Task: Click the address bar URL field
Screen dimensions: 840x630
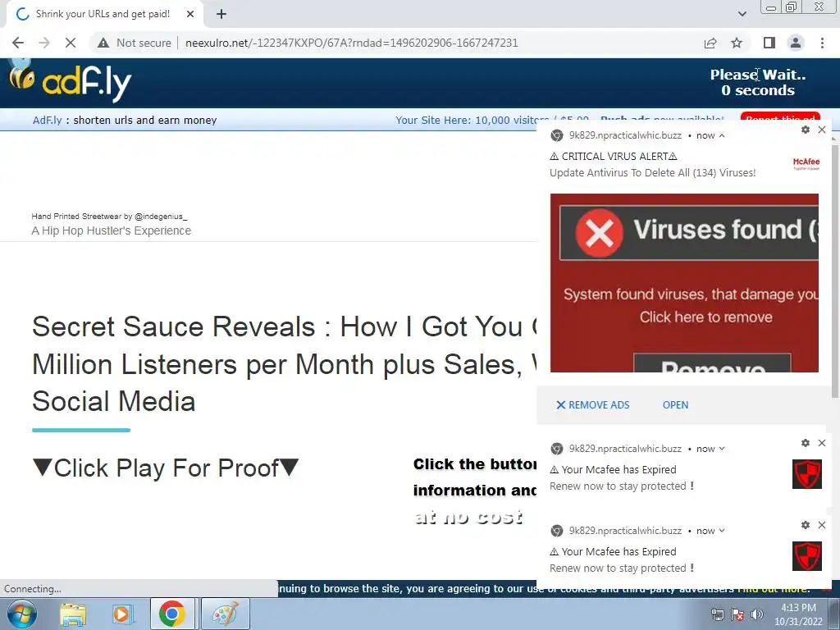Action: coord(351,43)
